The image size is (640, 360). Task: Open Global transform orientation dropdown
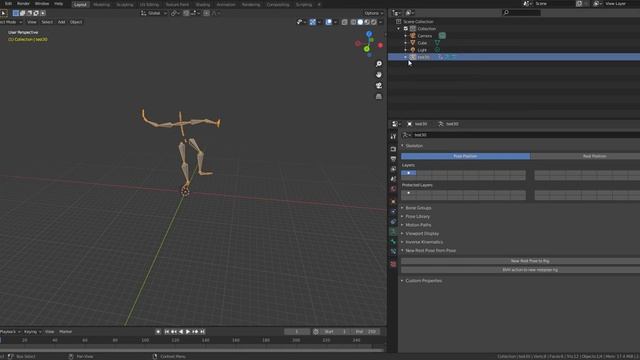click(154, 13)
